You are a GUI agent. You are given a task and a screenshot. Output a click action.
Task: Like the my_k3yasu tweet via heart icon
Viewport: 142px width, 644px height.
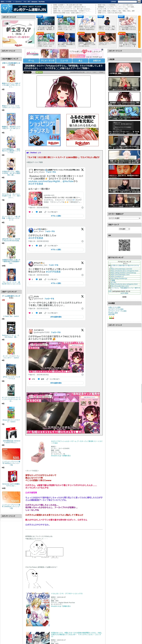pos(30,212)
